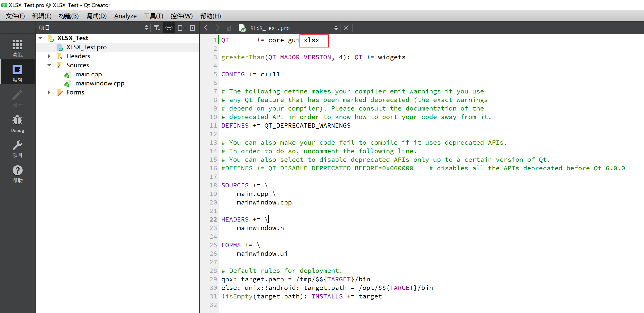Select the XLSX_Test root project

(x=73, y=38)
